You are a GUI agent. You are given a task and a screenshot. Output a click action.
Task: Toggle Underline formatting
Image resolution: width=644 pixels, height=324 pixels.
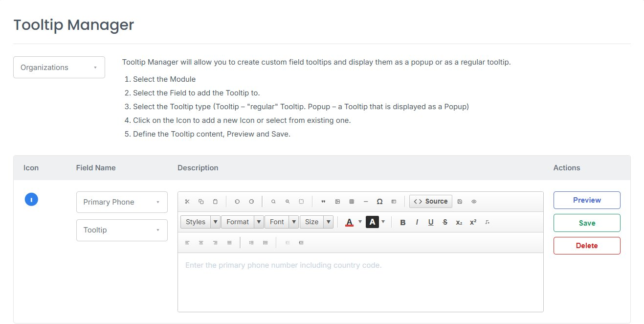431,222
